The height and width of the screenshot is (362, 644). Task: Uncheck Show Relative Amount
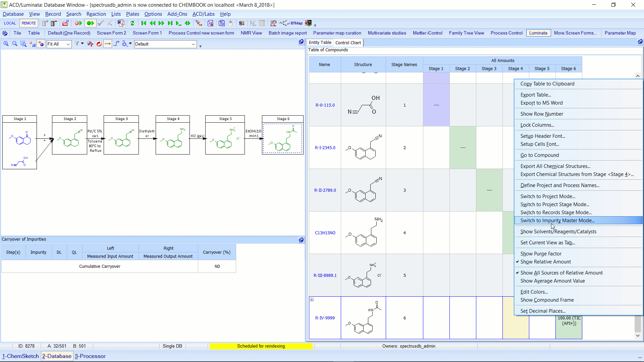545,262
